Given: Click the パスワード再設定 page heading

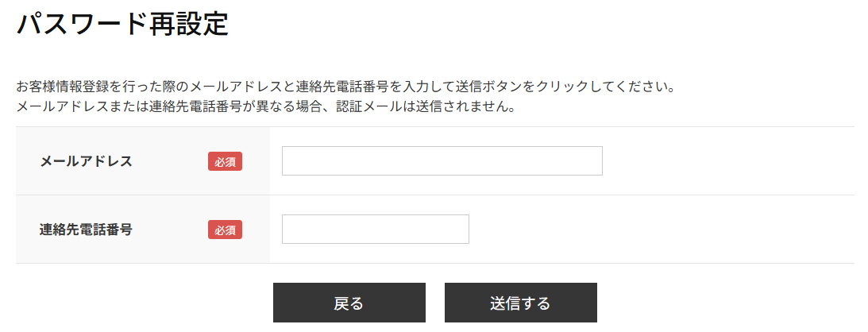Looking at the screenshot, I should [122, 25].
